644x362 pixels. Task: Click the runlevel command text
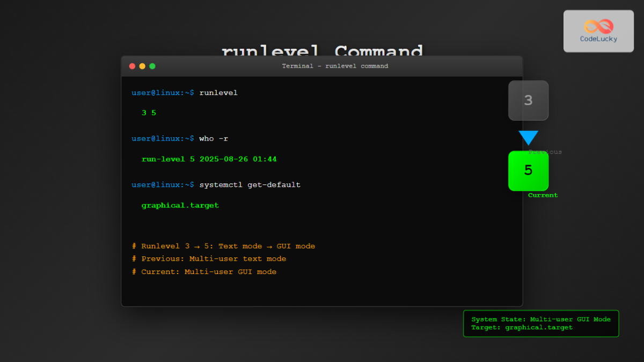(218, 92)
